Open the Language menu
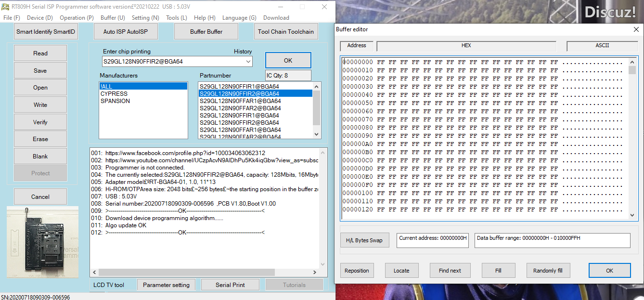Screen dimensions: 644x300 (239, 18)
